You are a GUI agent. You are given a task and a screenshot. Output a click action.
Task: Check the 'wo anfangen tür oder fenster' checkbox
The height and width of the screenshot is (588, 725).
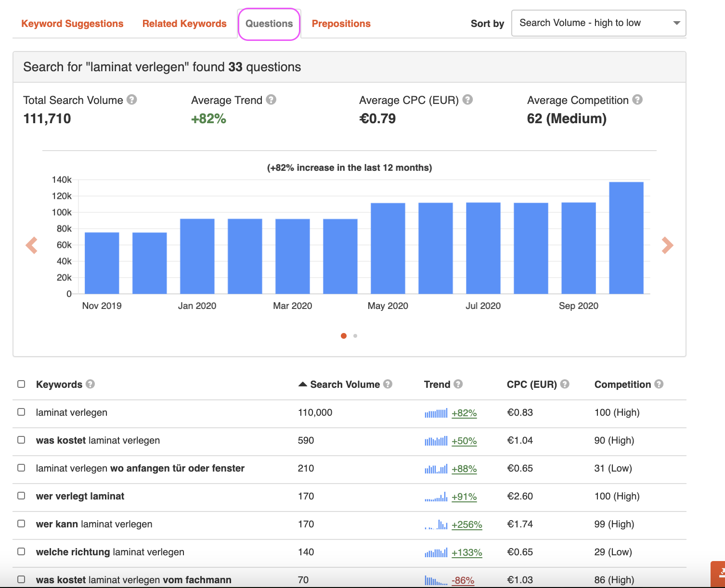[x=21, y=468]
